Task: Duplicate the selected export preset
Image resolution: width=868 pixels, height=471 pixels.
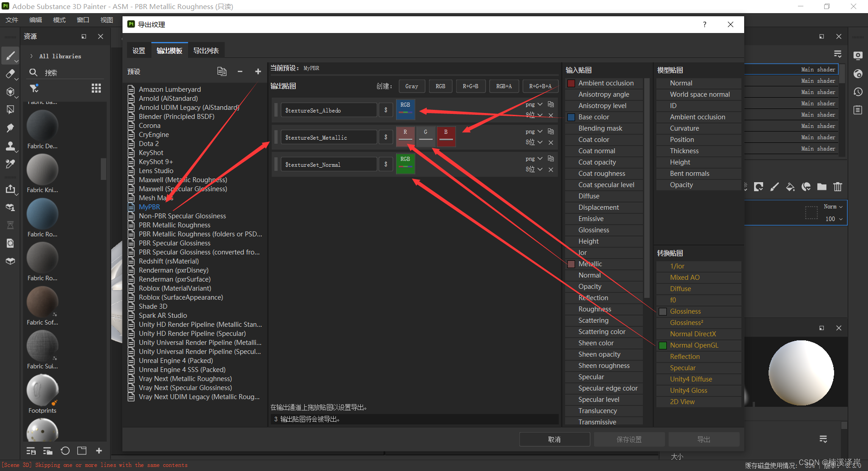Action: point(222,71)
